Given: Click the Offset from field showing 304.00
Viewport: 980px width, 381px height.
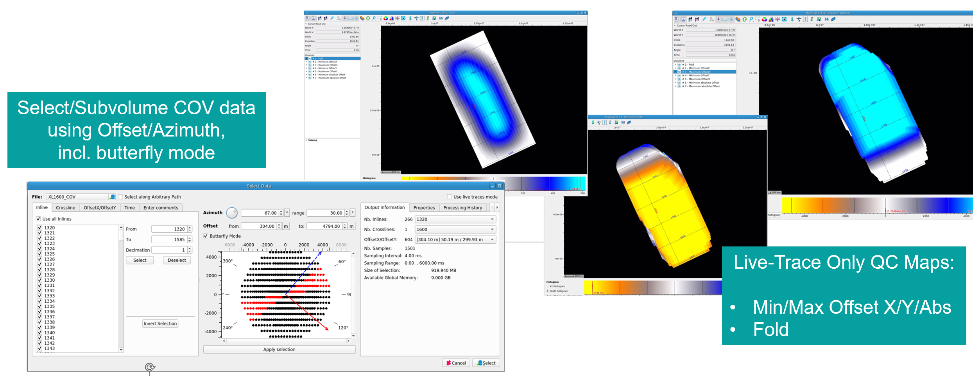Looking at the screenshot, I should pos(259,226).
